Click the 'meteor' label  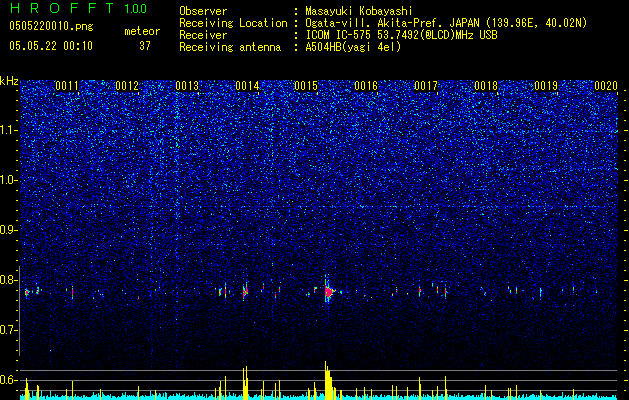tap(142, 31)
